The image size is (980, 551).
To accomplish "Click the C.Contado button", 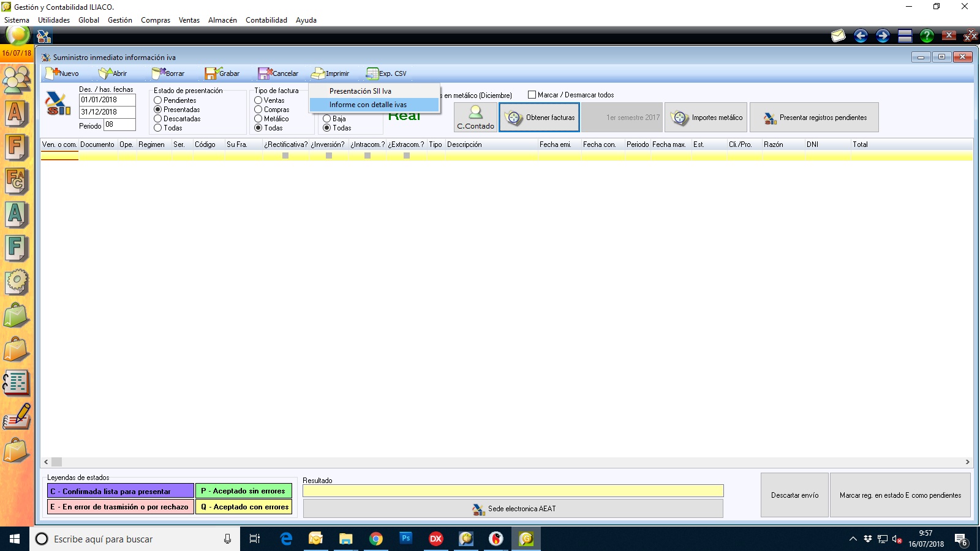I will click(475, 117).
